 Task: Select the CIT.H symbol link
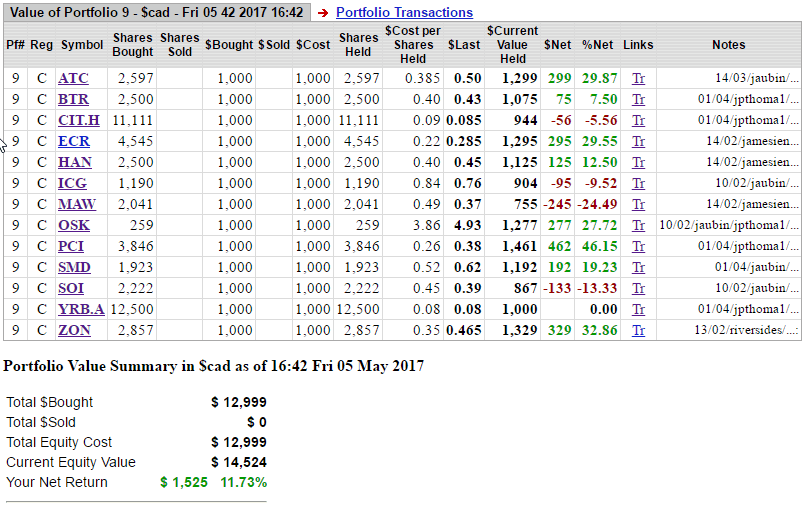pyautogui.click(x=78, y=120)
